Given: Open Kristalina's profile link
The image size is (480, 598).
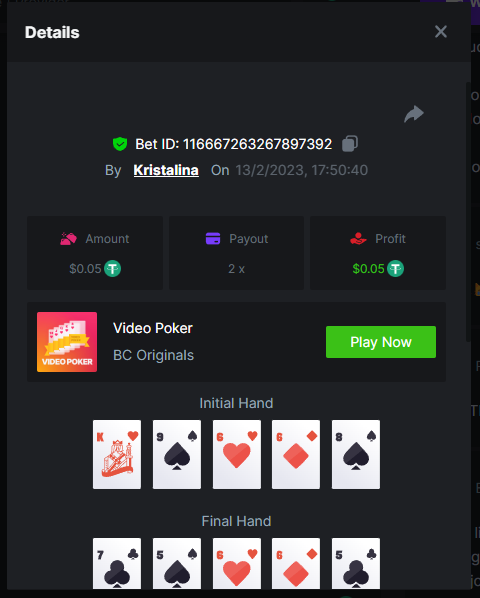Looking at the screenshot, I should pos(166,170).
